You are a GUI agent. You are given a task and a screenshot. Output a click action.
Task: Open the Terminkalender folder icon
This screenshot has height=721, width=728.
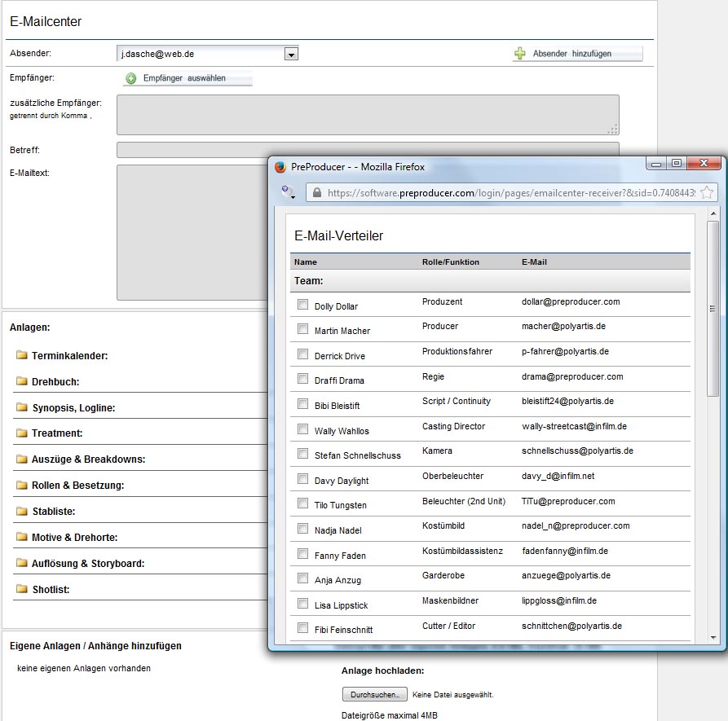click(21, 355)
